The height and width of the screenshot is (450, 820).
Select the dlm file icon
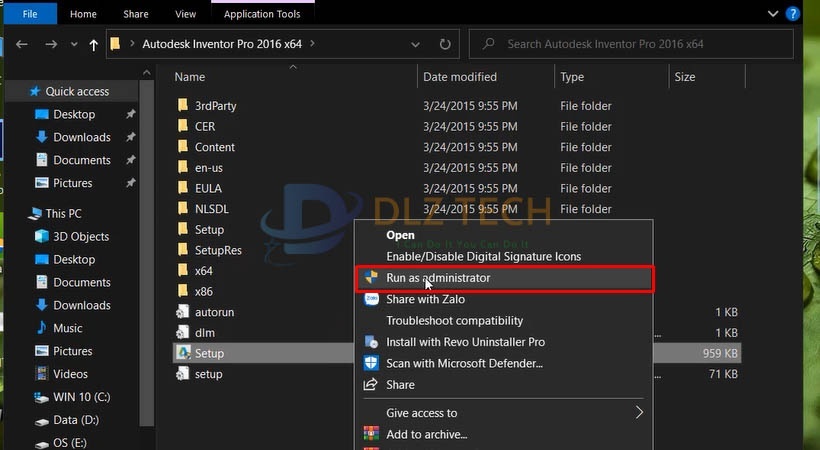coord(183,332)
